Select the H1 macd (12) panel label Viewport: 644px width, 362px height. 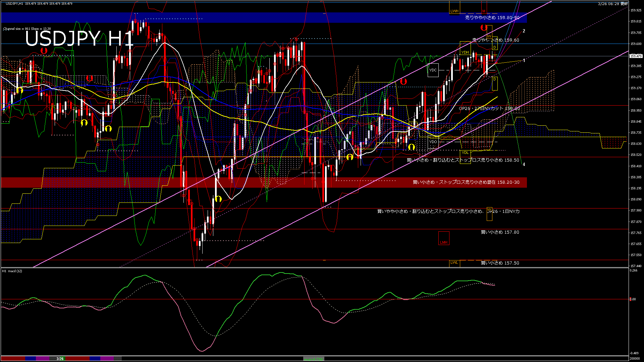pos(12,271)
